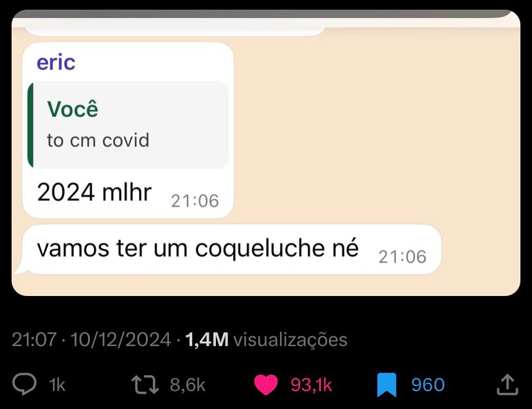This screenshot has width=532, height=409.
Task: Open the attached chat screenshot image
Action: click(266, 153)
